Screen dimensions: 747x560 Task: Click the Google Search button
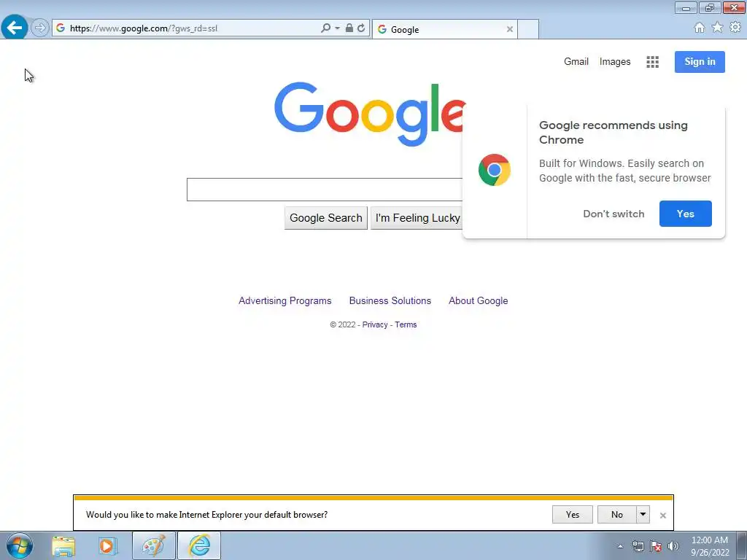326,218
